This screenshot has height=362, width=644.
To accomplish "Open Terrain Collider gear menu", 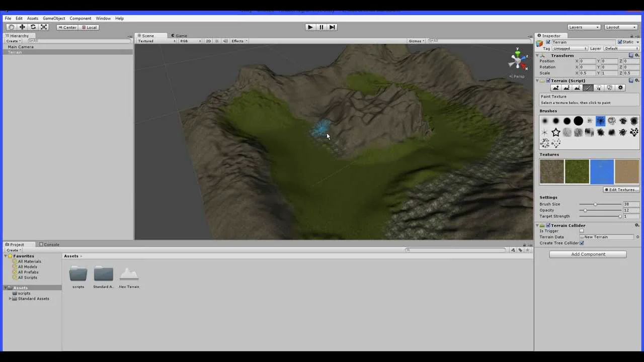I will (637, 225).
